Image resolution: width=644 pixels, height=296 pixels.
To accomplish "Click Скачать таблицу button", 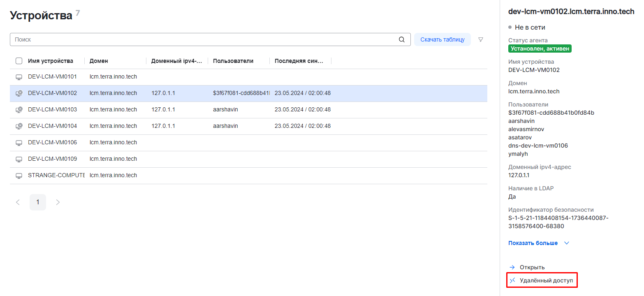I will coord(442,39).
